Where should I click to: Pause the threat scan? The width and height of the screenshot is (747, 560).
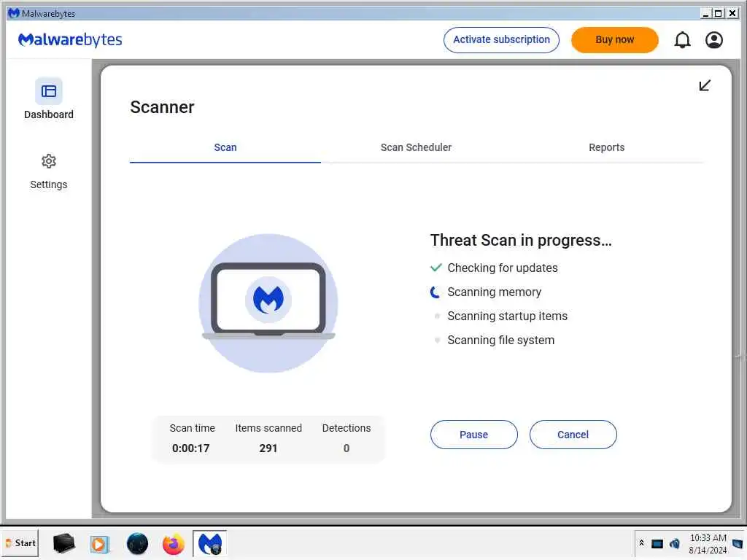coord(473,435)
